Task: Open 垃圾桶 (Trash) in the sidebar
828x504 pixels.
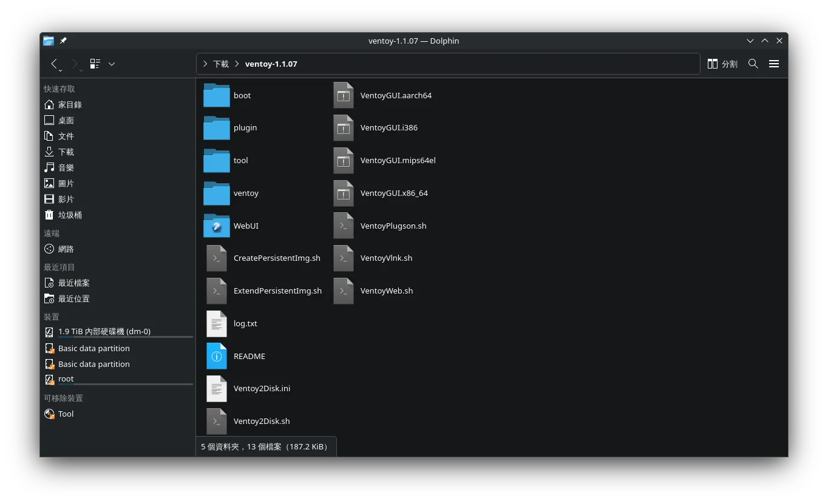Action: click(x=118, y=215)
